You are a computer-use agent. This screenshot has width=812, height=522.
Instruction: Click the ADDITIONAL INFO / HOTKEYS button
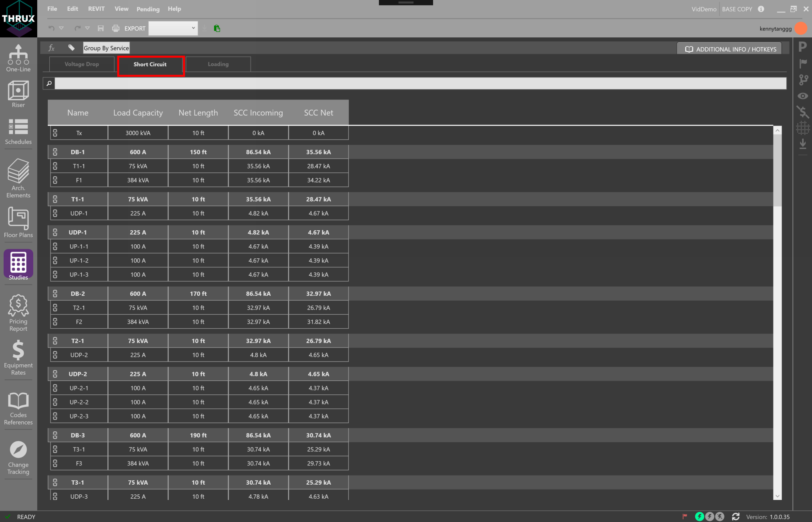pos(729,49)
